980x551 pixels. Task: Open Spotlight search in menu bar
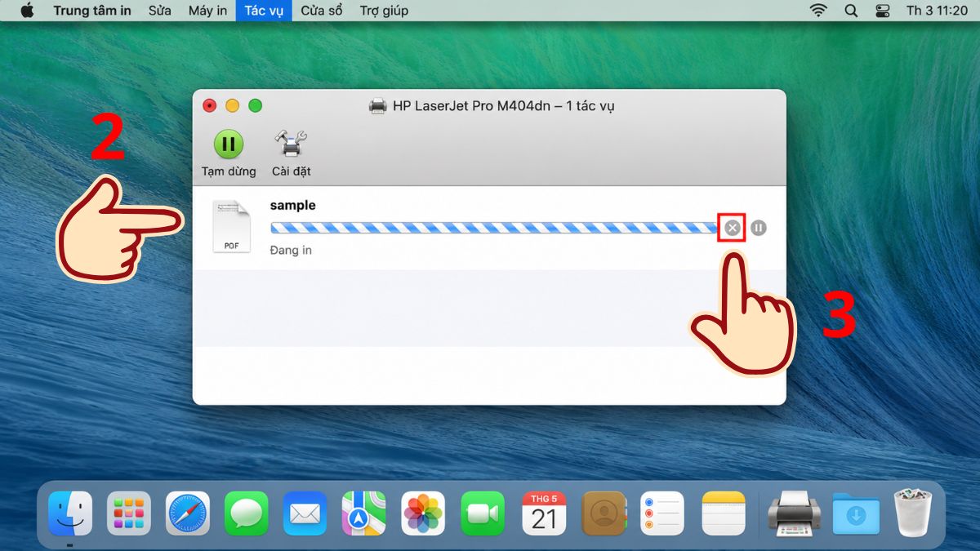(x=851, y=11)
